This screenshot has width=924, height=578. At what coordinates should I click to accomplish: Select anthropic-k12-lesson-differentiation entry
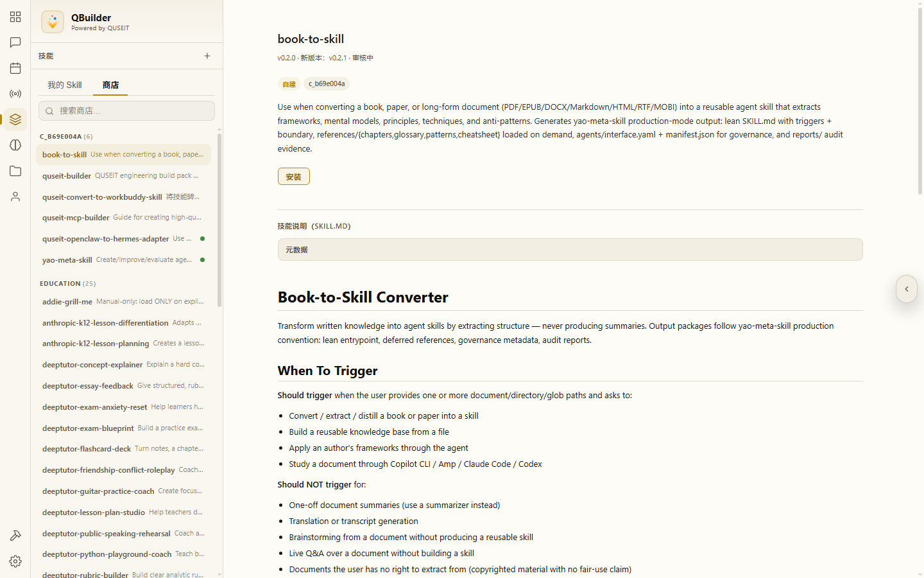123,323
